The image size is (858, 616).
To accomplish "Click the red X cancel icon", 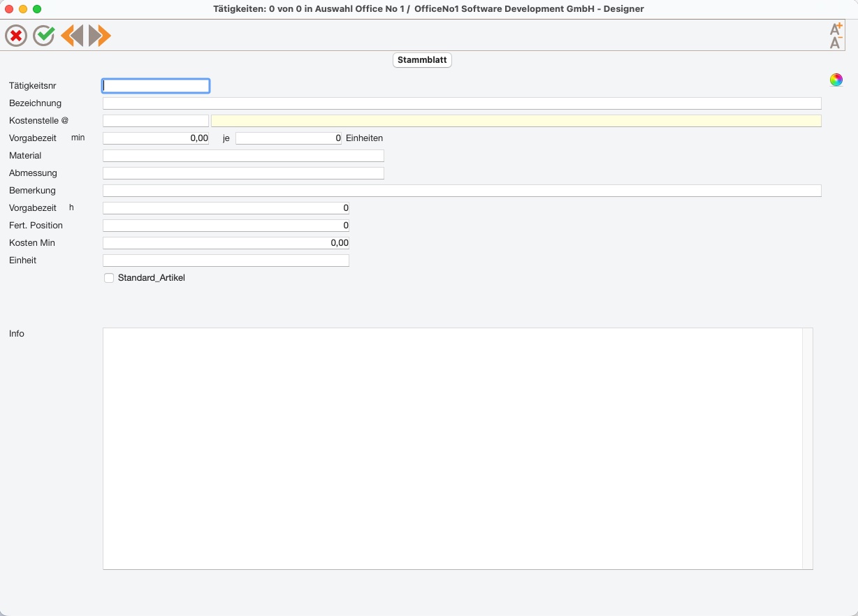I will point(16,36).
